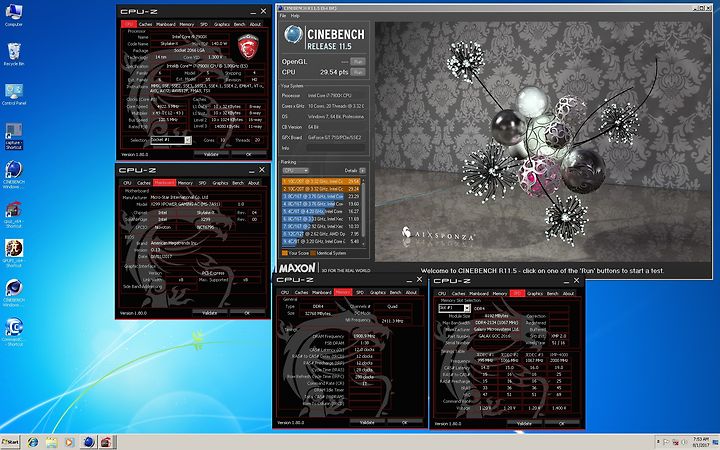The width and height of the screenshot is (720, 450).
Task: Open the CPU ranking type dropdown in Cinebench
Action: click(x=295, y=170)
